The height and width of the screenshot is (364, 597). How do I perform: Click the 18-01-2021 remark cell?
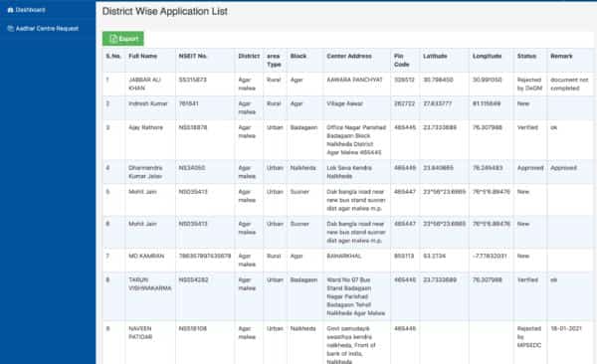566,328
